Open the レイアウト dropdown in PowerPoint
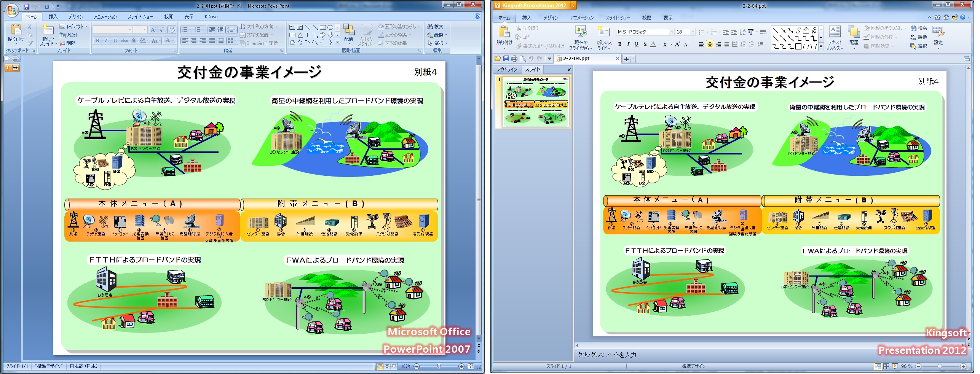The height and width of the screenshot is (374, 980). (74, 27)
